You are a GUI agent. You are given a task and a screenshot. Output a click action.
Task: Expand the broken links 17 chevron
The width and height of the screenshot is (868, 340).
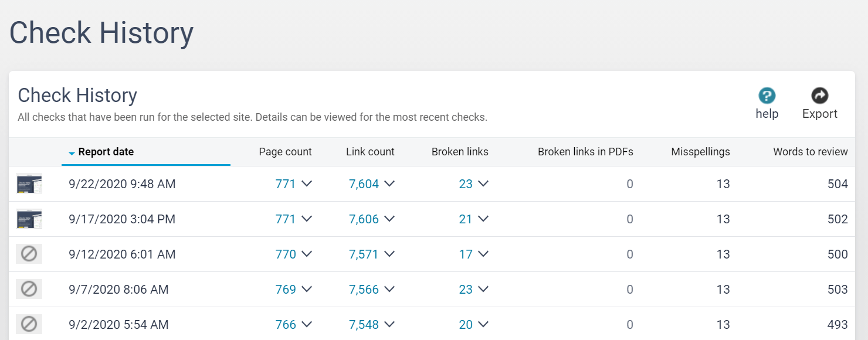tap(483, 254)
